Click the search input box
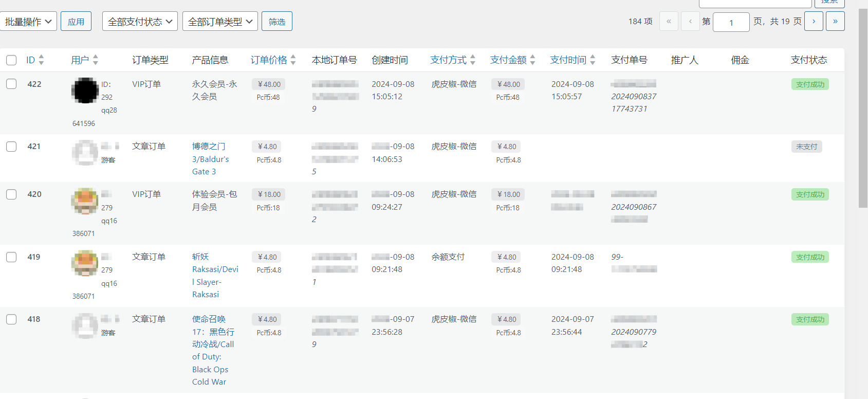The image size is (868, 399). tap(755, 3)
